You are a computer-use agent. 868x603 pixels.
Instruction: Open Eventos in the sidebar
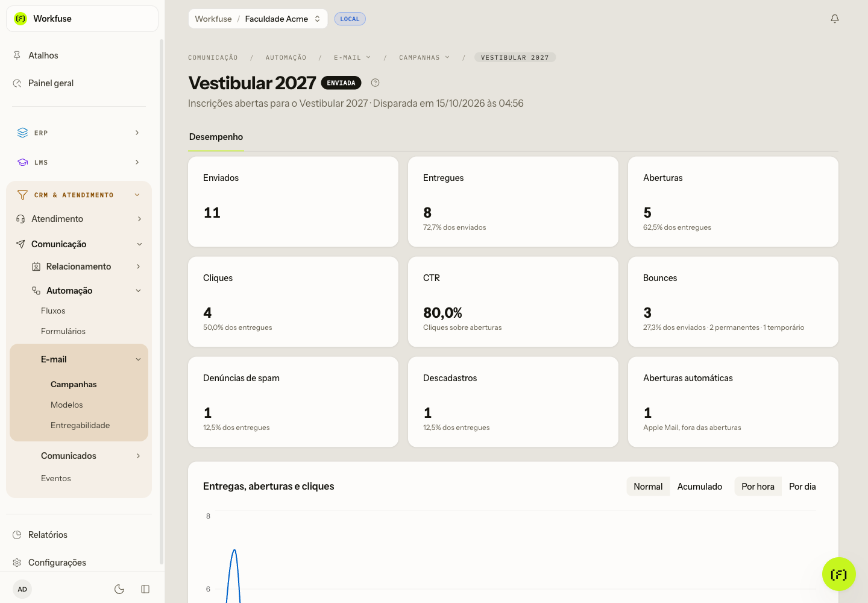[56, 478]
